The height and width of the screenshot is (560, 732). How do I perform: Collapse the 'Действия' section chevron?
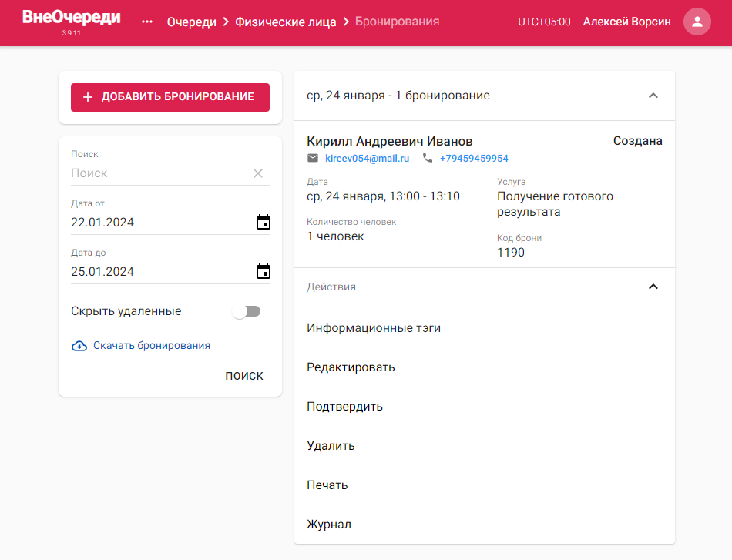click(653, 287)
